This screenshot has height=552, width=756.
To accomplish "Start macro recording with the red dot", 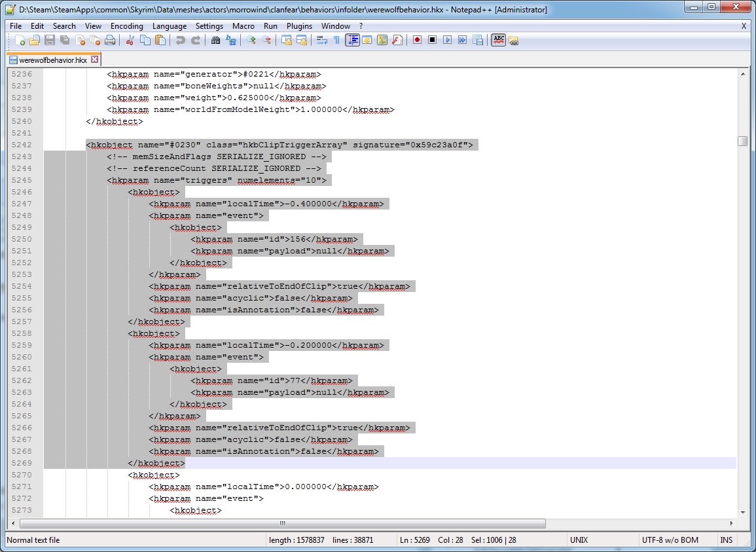I will tap(417, 41).
